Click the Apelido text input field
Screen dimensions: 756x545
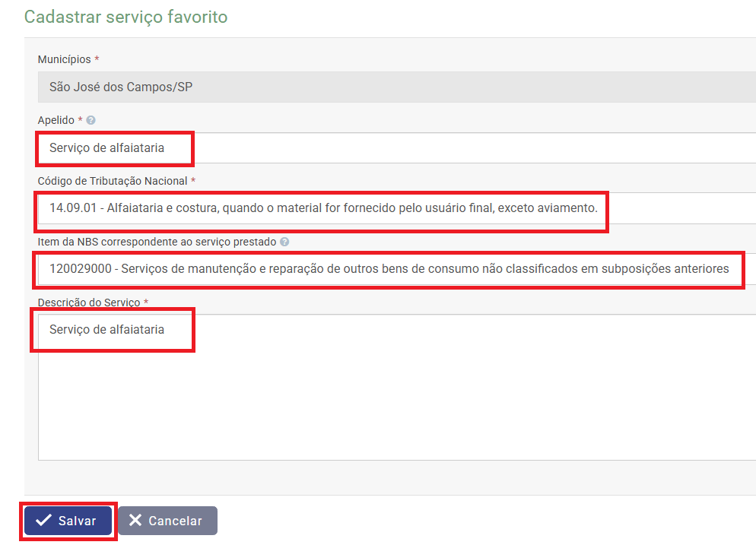coord(456,148)
